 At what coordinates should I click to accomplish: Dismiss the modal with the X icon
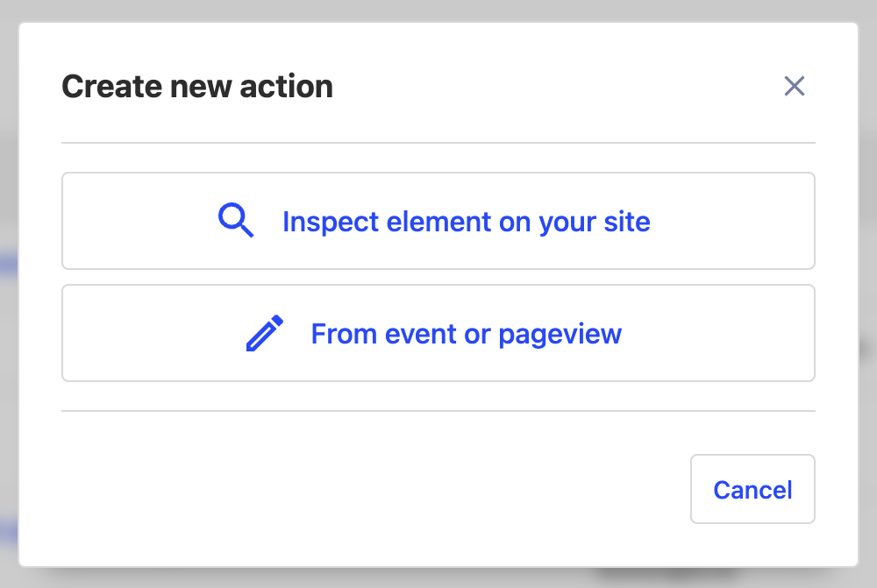[795, 86]
